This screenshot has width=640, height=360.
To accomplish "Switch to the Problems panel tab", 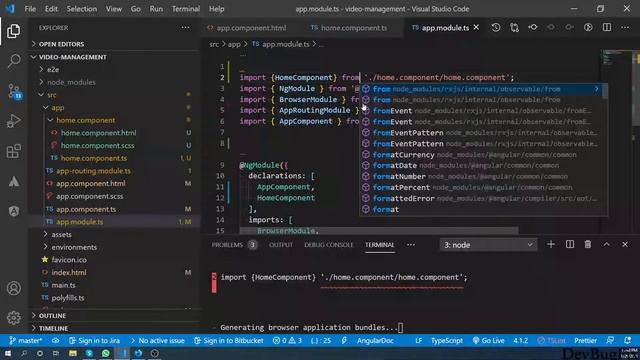I will click(x=233, y=245).
